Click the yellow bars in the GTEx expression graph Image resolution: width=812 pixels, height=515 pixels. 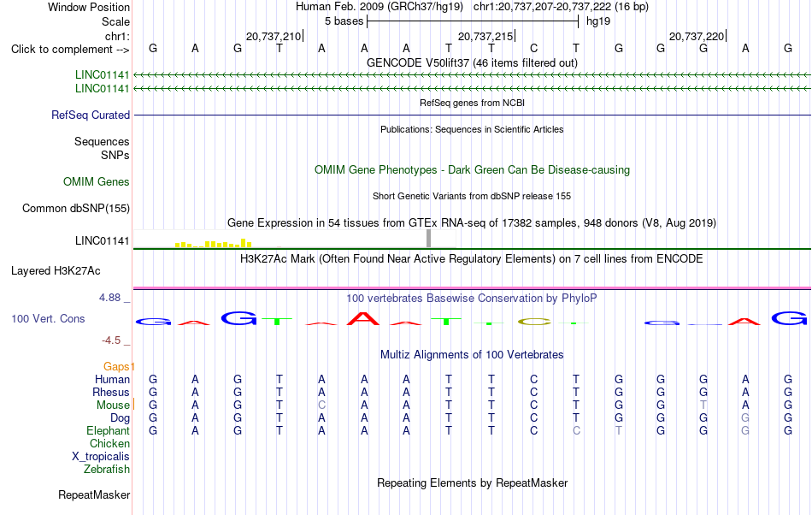214,243
